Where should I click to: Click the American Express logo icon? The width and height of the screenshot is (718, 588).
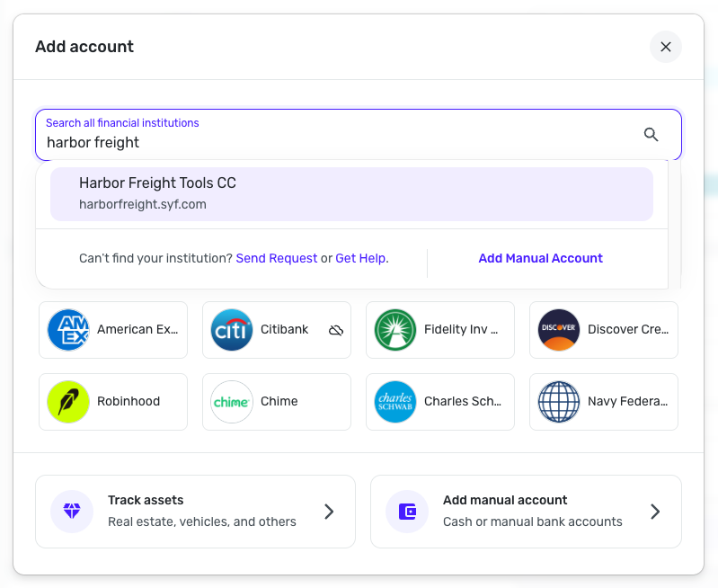coord(68,330)
